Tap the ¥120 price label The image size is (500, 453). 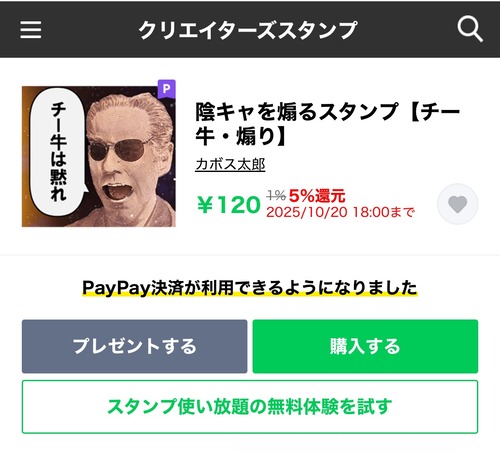click(229, 204)
